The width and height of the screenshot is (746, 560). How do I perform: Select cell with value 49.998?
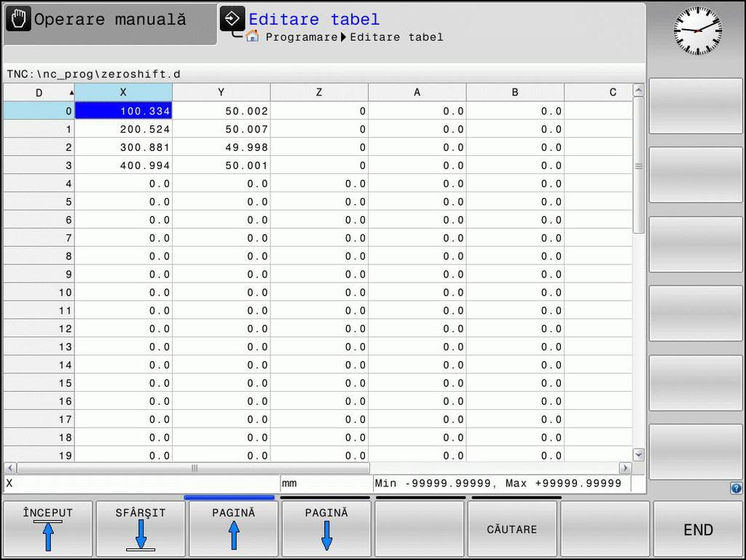pos(221,147)
